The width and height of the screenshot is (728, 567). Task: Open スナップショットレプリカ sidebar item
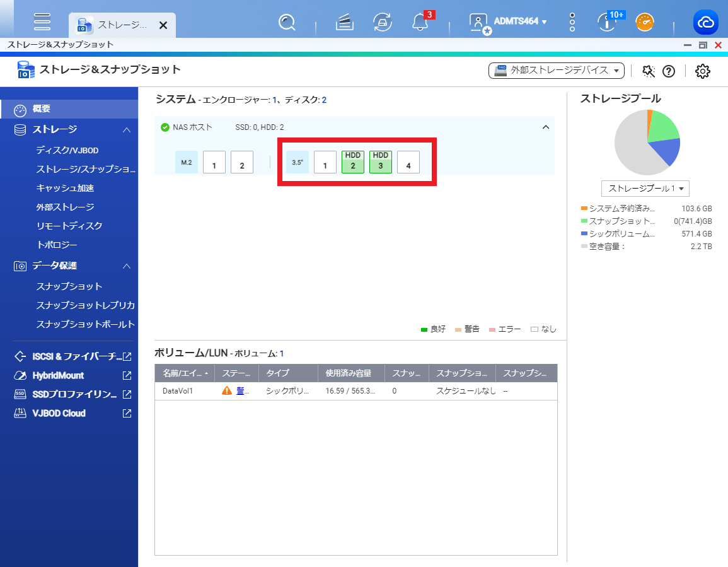(86, 305)
